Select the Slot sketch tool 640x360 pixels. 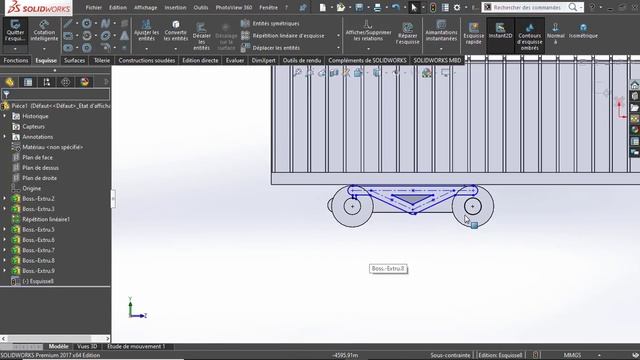(x=68, y=48)
